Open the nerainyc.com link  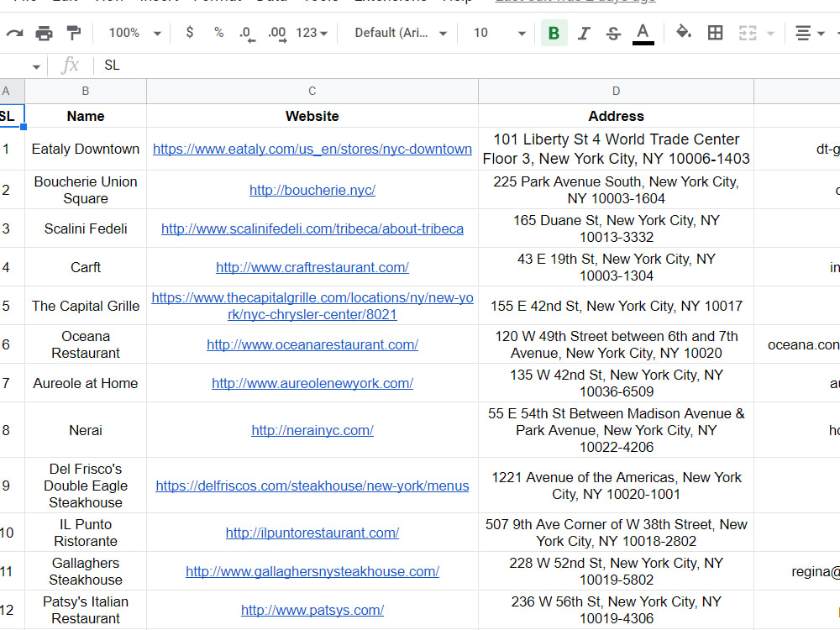(312, 430)
